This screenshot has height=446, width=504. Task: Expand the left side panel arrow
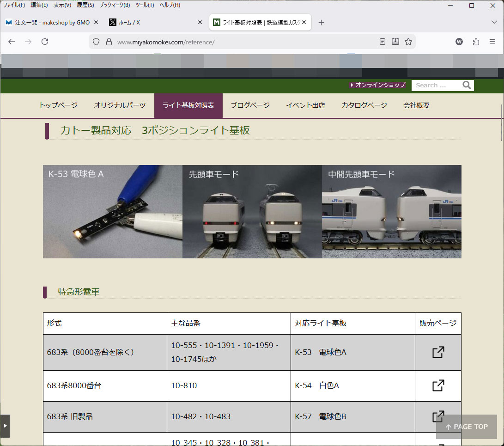pyautogui.click(x=5, y=426)
